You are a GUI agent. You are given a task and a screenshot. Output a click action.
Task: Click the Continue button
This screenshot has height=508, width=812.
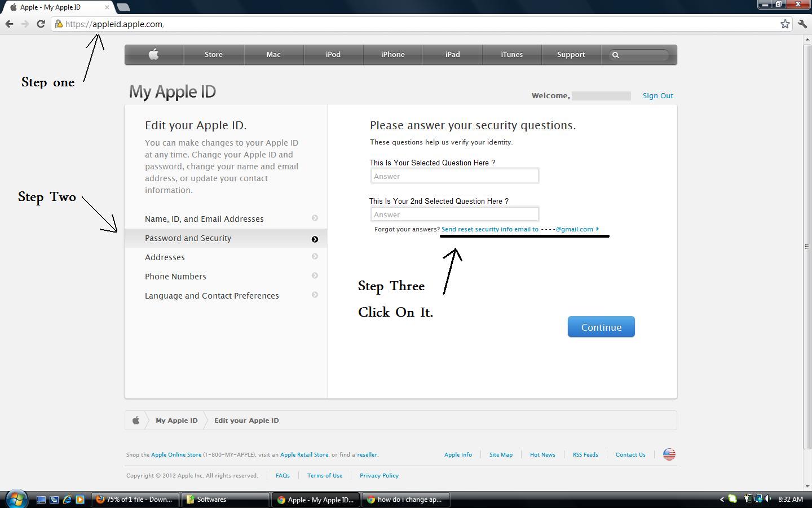pos(601,327)
